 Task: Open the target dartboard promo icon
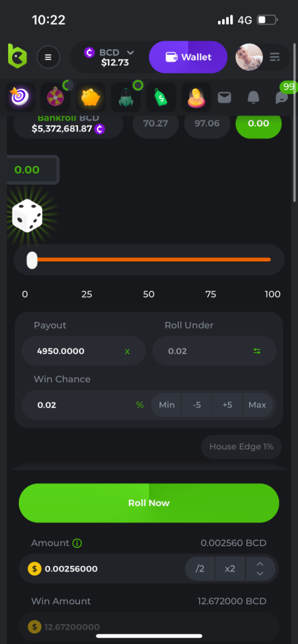[20, 97]
